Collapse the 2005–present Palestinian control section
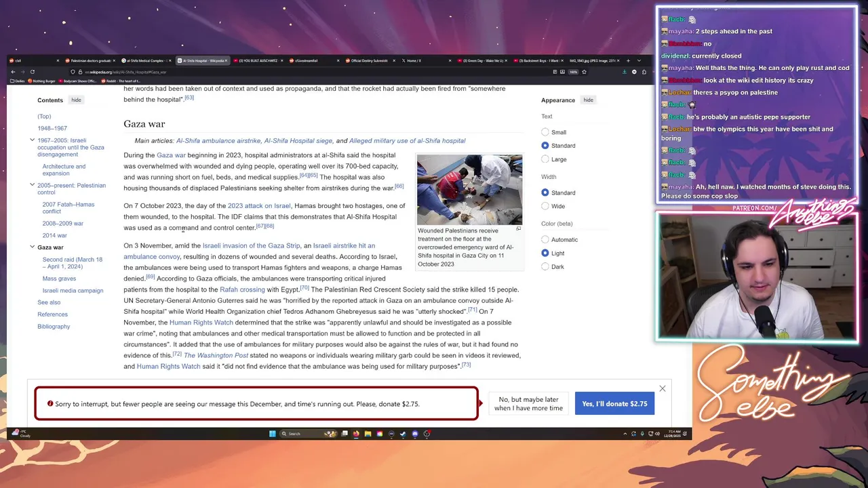Viewport: 868px width, 488px height. click(32, 185)
